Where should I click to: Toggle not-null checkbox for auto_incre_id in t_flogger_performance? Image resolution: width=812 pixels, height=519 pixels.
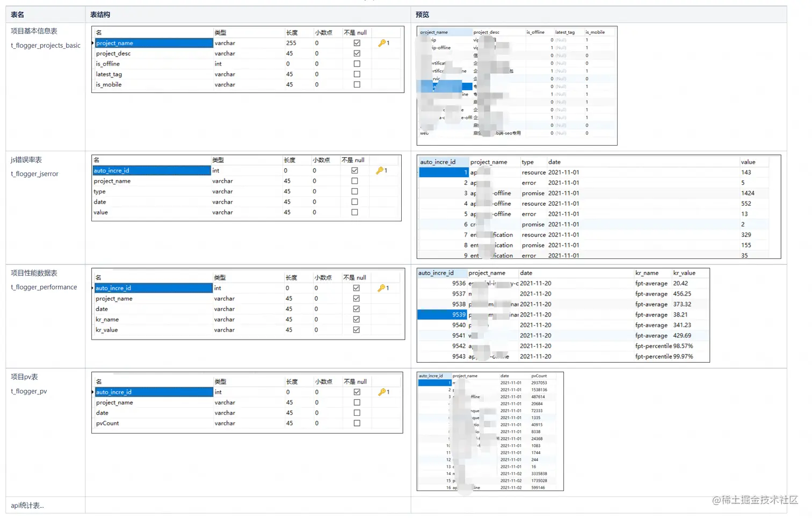pos(356,288)
